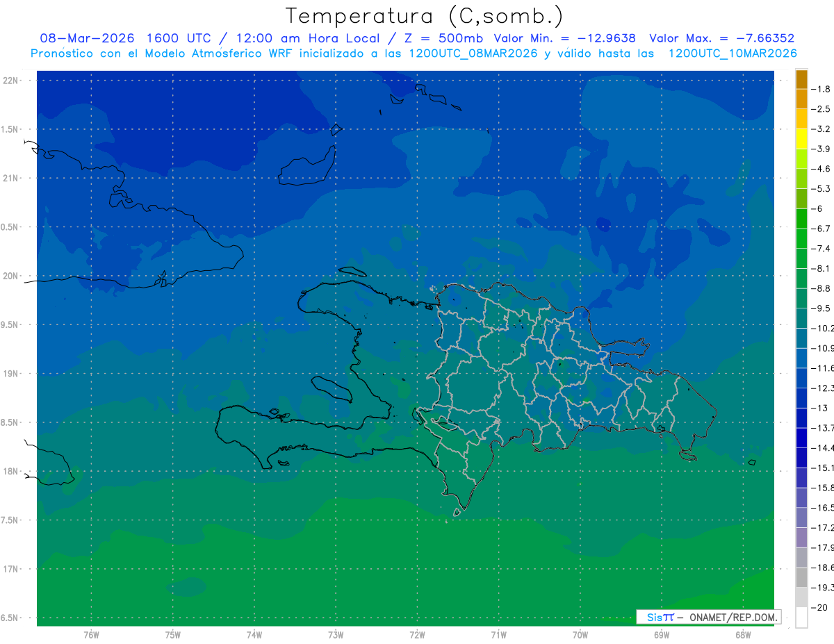The width and height of the screenshot is (834, 644).
Task: Click the "-4.6" colorbar label
Action: click(821, 169)
